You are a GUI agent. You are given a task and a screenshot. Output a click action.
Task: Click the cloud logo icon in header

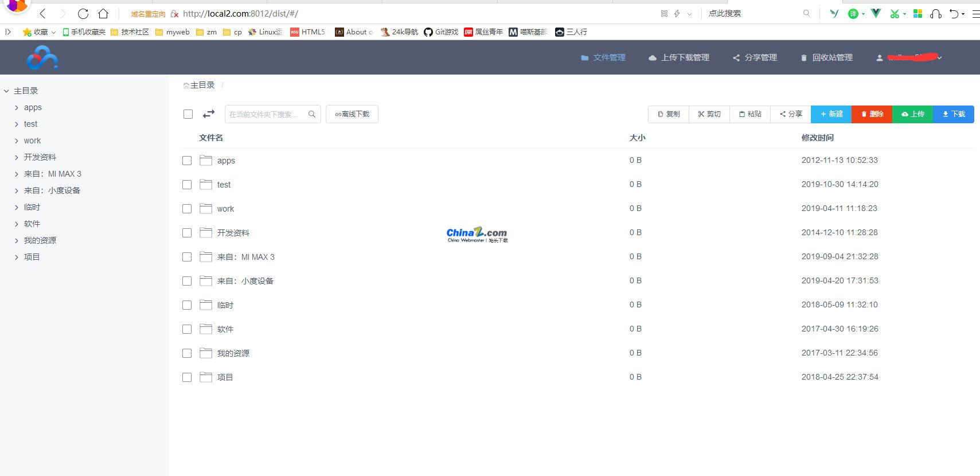42,58
